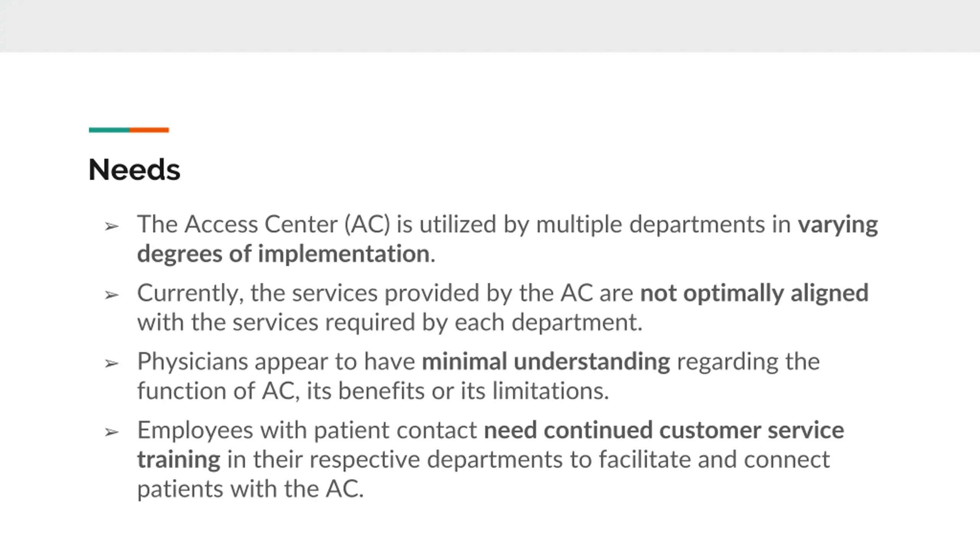Click the bold word "training"
This screenshot has width=980, height=551.
click(x=179, y=460)
